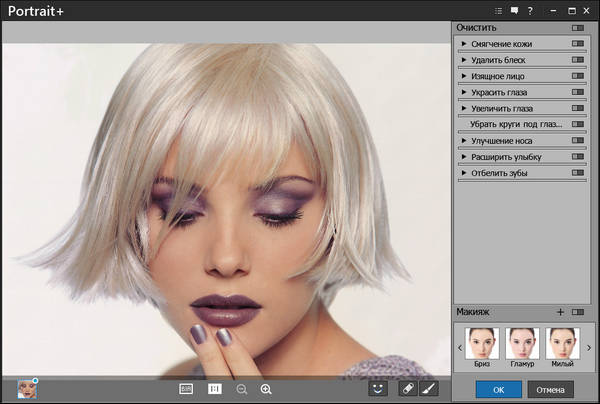600x404 pixels.
Task: Click the face detection smiley icon
Action: [378, 388]
